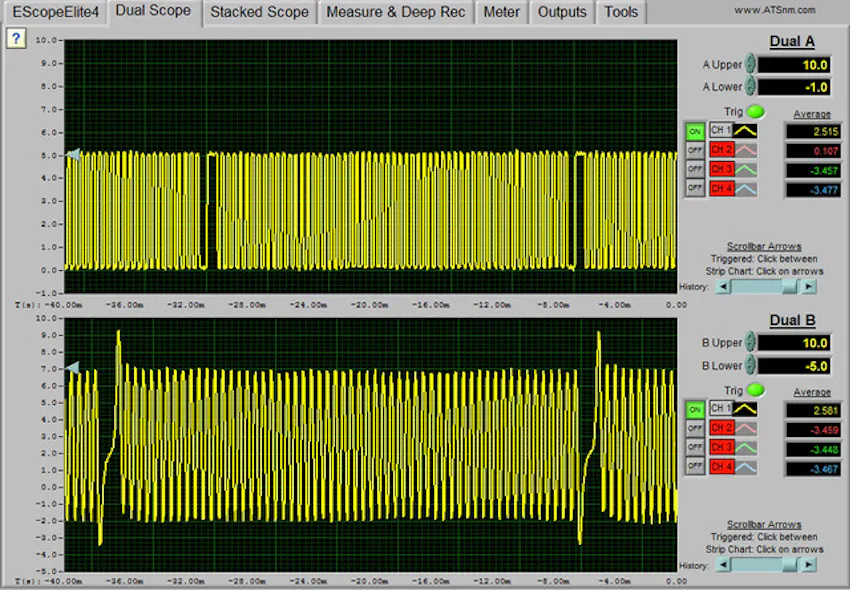The height and width of the screenshot is (590, 850).
Task: Switch to the Outputs tab
Action: coord(562,12)
